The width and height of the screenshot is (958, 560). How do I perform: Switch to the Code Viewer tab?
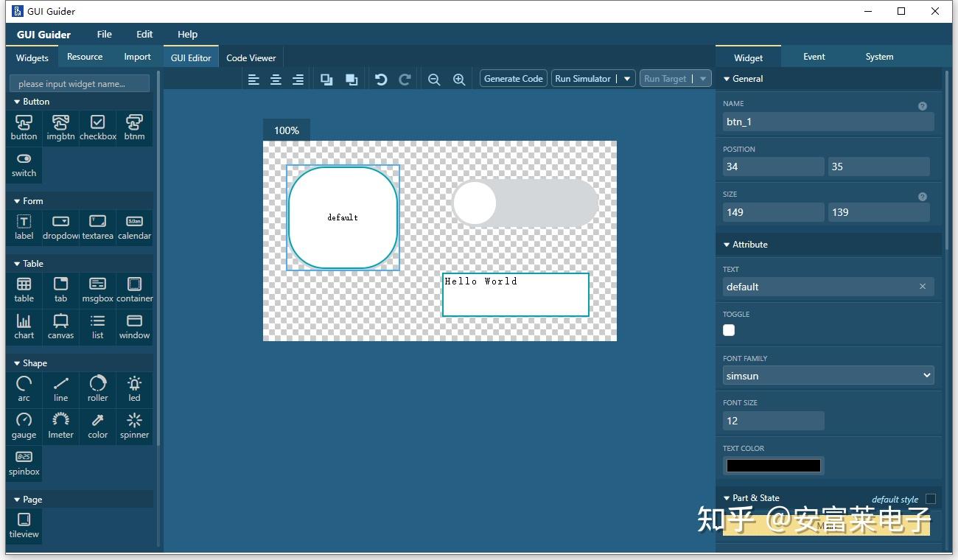[251, 56]
